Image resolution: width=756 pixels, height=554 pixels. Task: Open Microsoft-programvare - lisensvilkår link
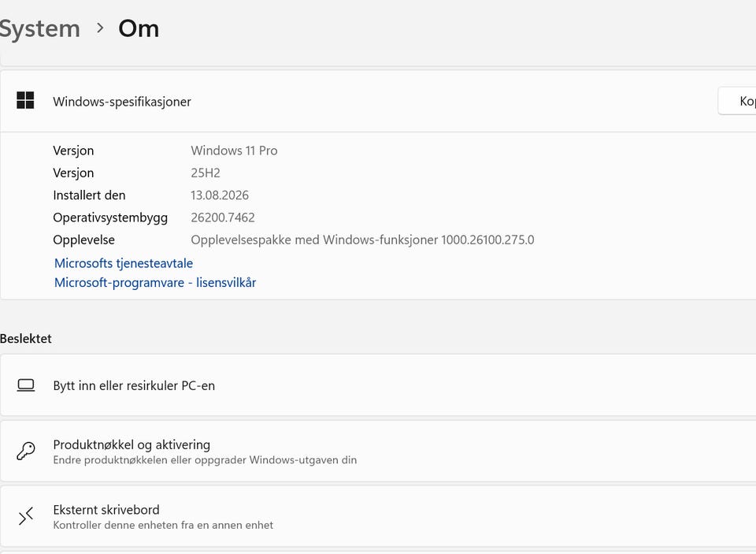[x=155, y=282]
